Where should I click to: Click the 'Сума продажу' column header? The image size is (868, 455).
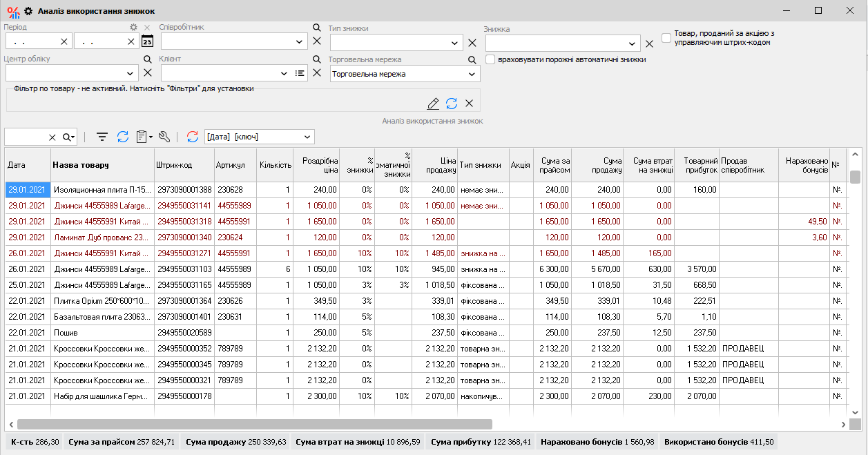597,165
